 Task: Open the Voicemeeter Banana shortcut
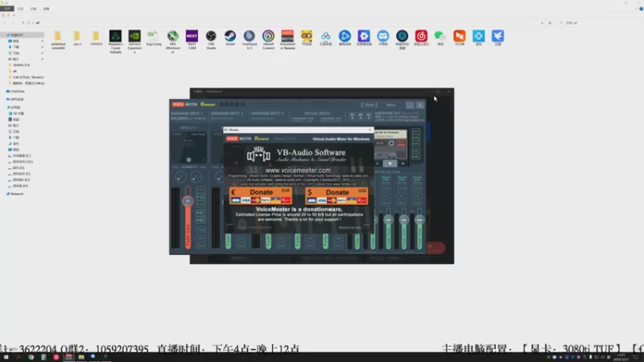click(287, 39)
